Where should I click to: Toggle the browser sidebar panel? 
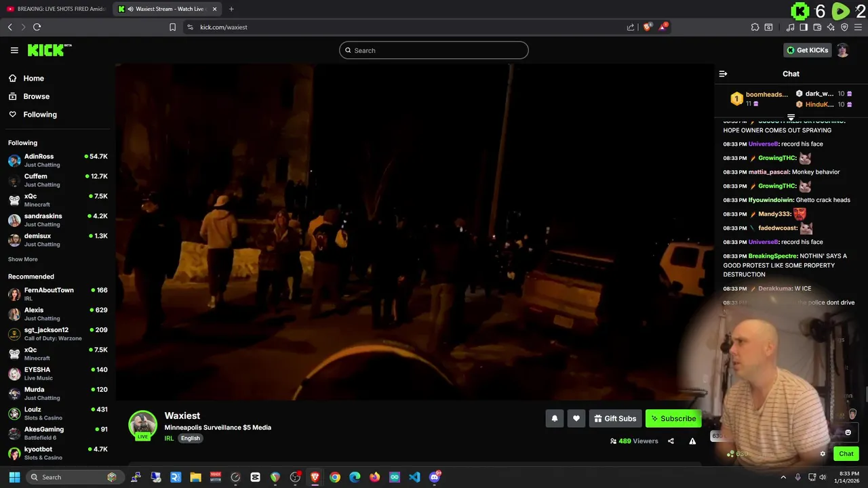(x=804, y=27)
